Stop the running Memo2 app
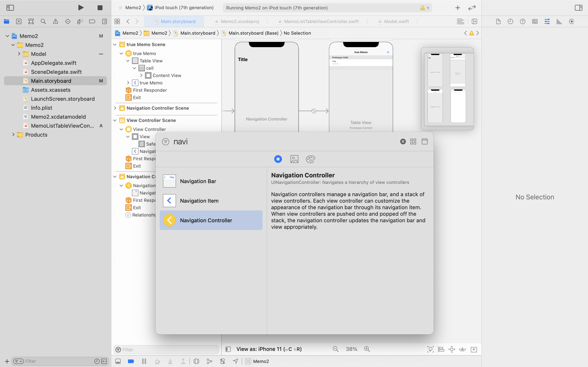 coord(100,8)
